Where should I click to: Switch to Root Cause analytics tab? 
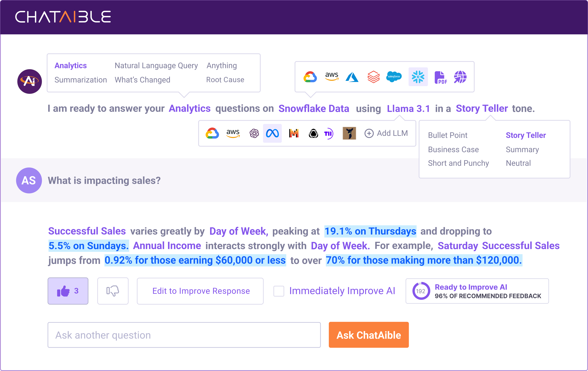point(225,80)
